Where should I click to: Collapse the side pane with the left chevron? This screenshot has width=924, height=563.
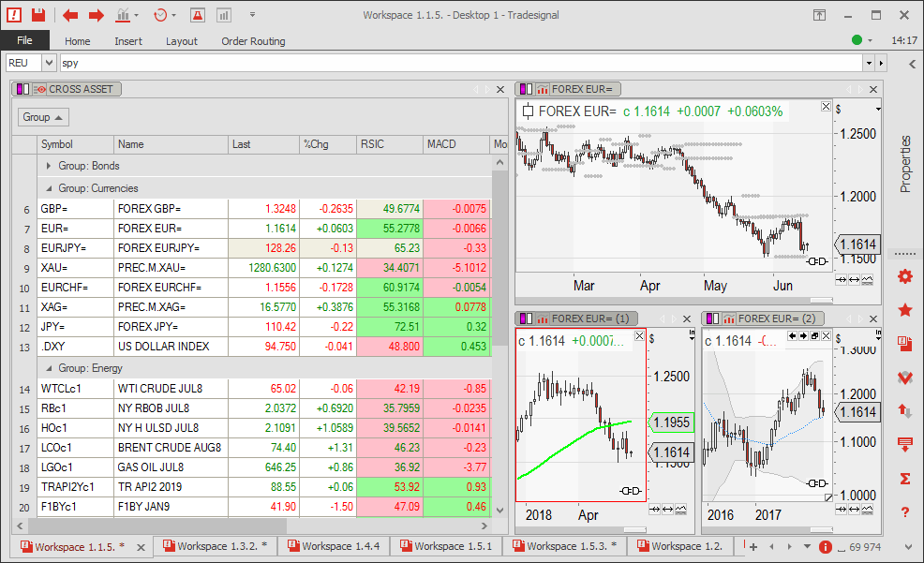(x=912, y=64)
